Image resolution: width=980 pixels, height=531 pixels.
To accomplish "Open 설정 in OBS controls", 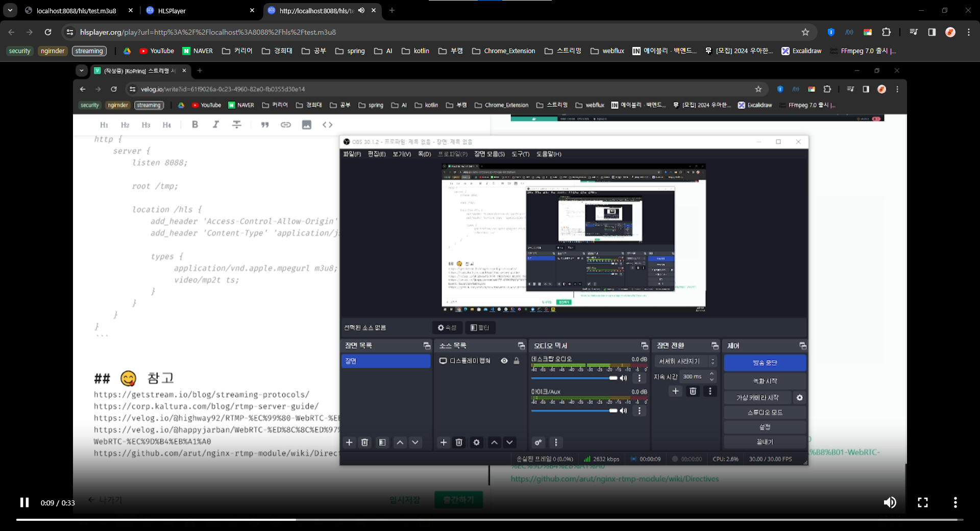I will pos(765,427).
